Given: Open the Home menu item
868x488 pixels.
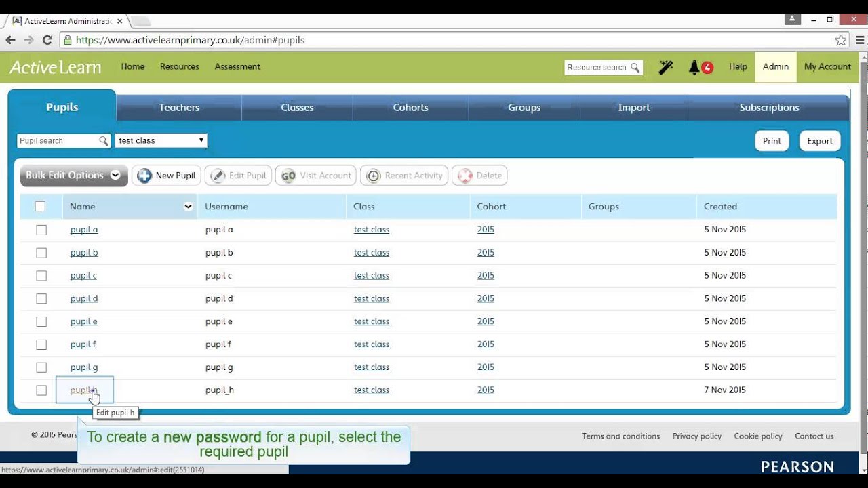Looking at the screenshot, I should tap(133, 67).
